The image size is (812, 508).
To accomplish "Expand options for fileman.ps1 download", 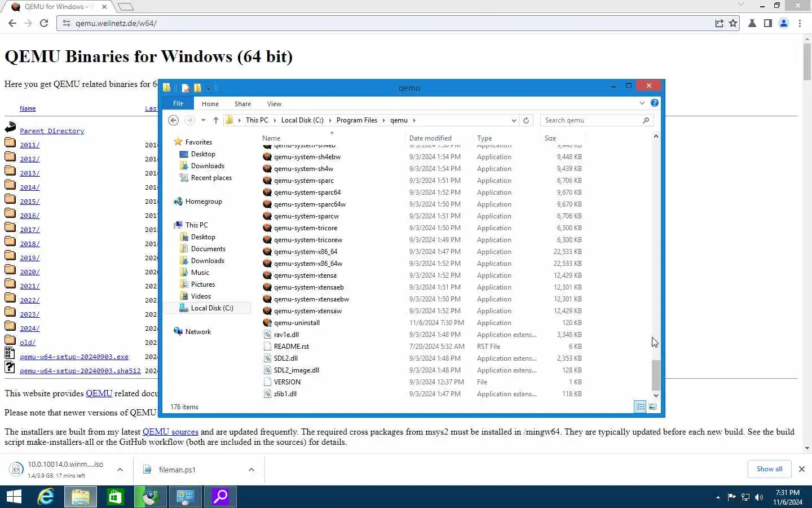I will coord(251,470).
